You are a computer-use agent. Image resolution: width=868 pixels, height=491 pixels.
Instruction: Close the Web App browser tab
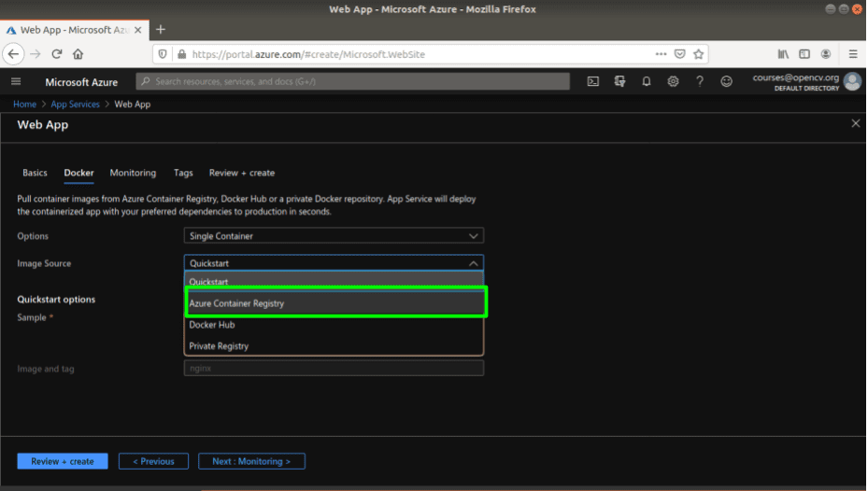tap(138, 30)
